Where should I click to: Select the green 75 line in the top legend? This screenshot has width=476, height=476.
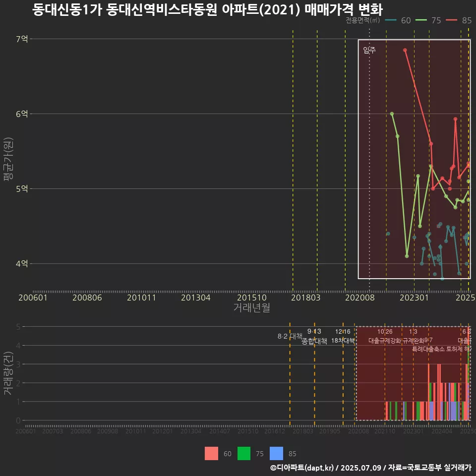tap(421, 20)
